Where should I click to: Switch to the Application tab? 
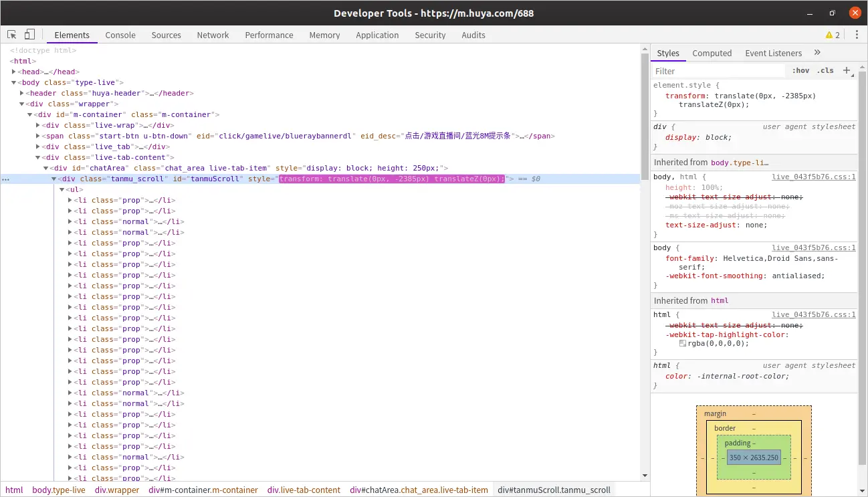pyautogui.click(x=377, y=35)
